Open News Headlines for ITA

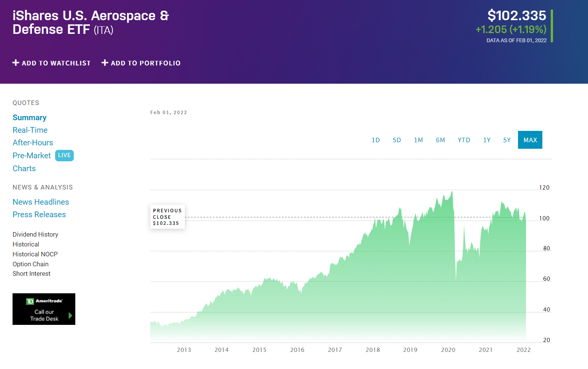[x=41, y=202]
